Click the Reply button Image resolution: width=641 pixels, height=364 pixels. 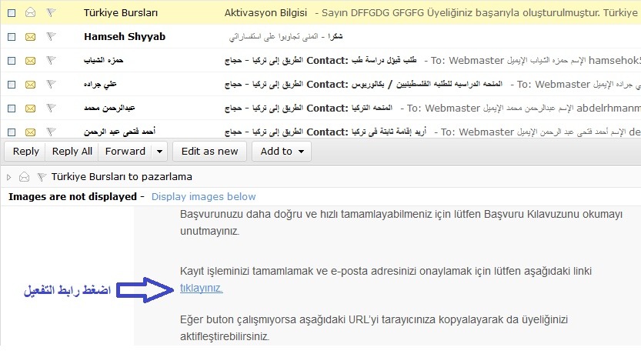(25, 152)
